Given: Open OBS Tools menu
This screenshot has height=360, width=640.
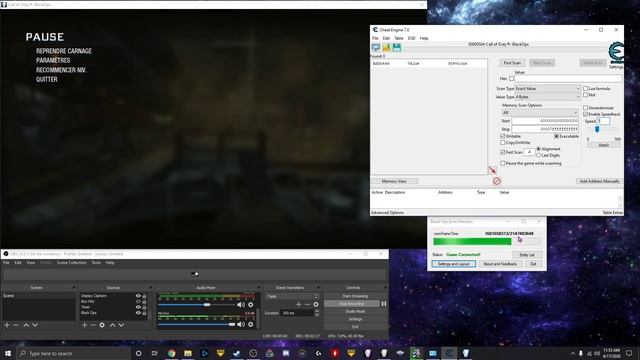Looking at the screenshot, I should click(96, 262).
